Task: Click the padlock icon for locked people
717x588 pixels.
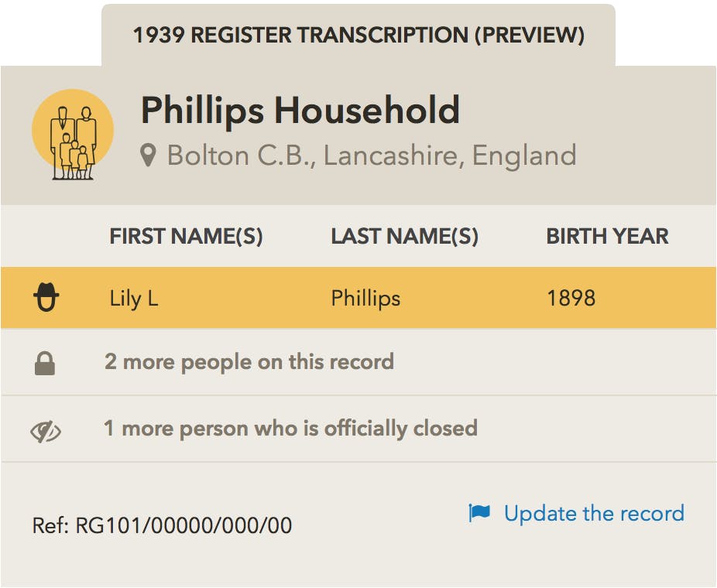Action: (x=45, y=364)
